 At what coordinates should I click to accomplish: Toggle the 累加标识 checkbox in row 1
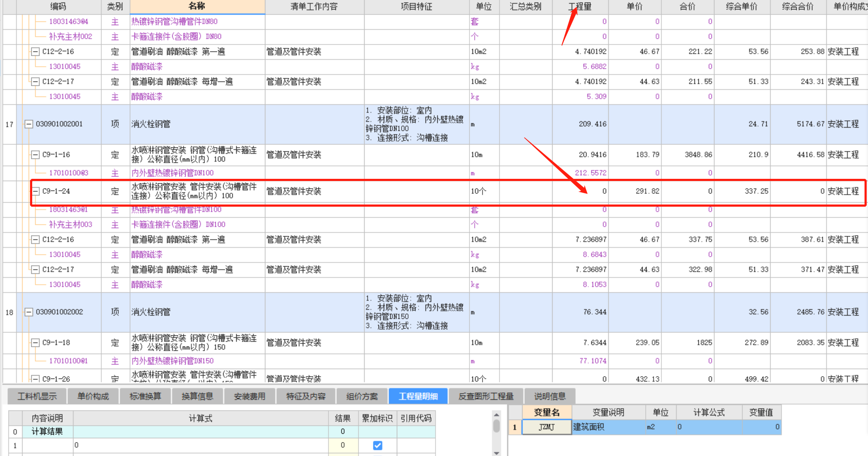click(x=378, y=445)
